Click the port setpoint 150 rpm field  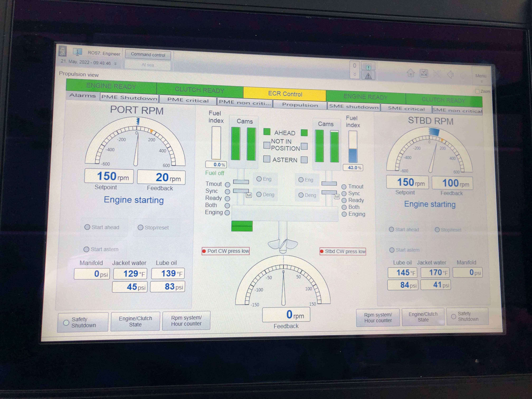click(x=109, y=176)
